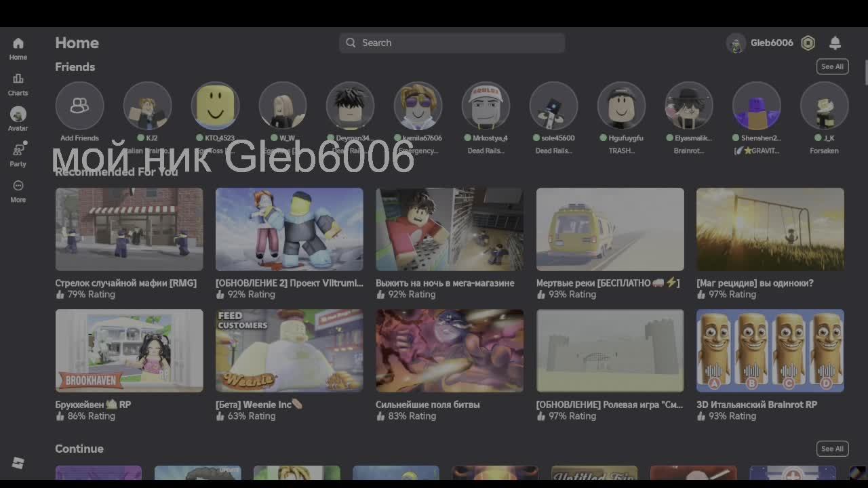Open friend kamila67606's avatar
Screen dimensions: 868x488
coord(418,106)
